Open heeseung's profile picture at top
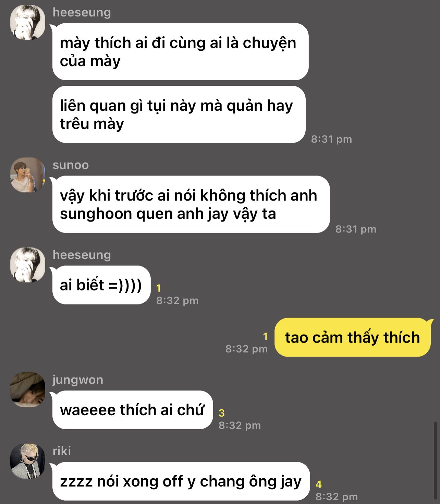Image resolution: width=440 pixels, height=504 pixels. tap(28, 22)
